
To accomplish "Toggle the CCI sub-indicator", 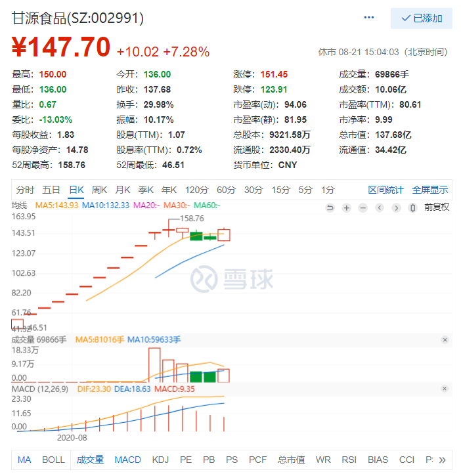I will tap(406, 460).
